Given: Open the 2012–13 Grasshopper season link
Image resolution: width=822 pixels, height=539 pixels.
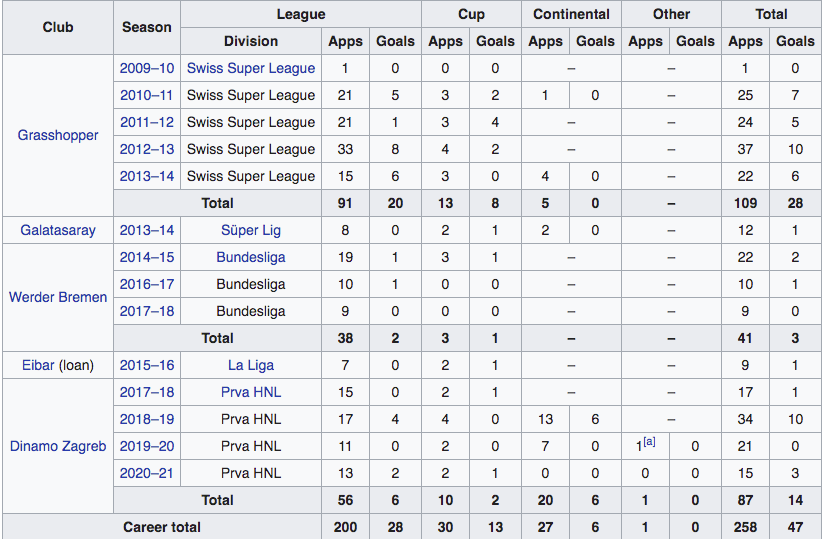Looking at the screenshot, I should pyautogui.click(x=147, y=149).
